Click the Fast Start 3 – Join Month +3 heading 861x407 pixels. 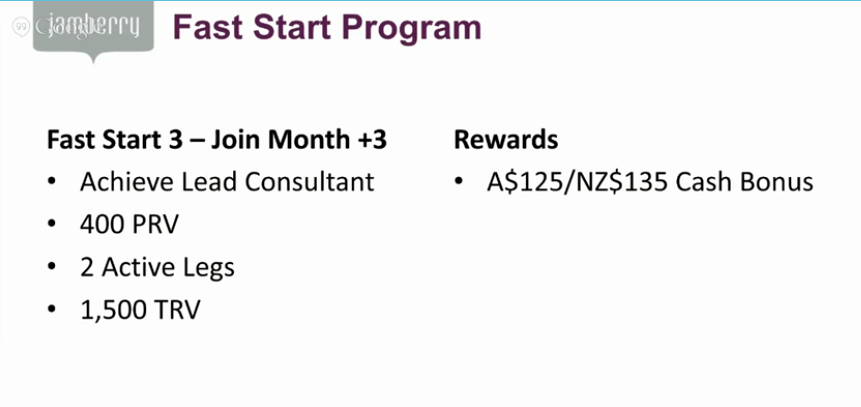pyautogui.click(x=217, y=140)
